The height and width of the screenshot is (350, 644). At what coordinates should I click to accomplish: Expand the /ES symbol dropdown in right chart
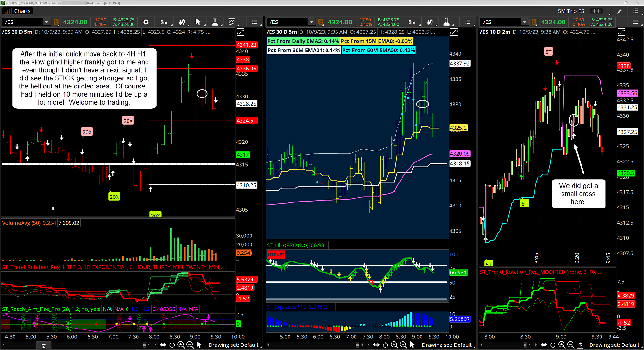pos(525,22)
